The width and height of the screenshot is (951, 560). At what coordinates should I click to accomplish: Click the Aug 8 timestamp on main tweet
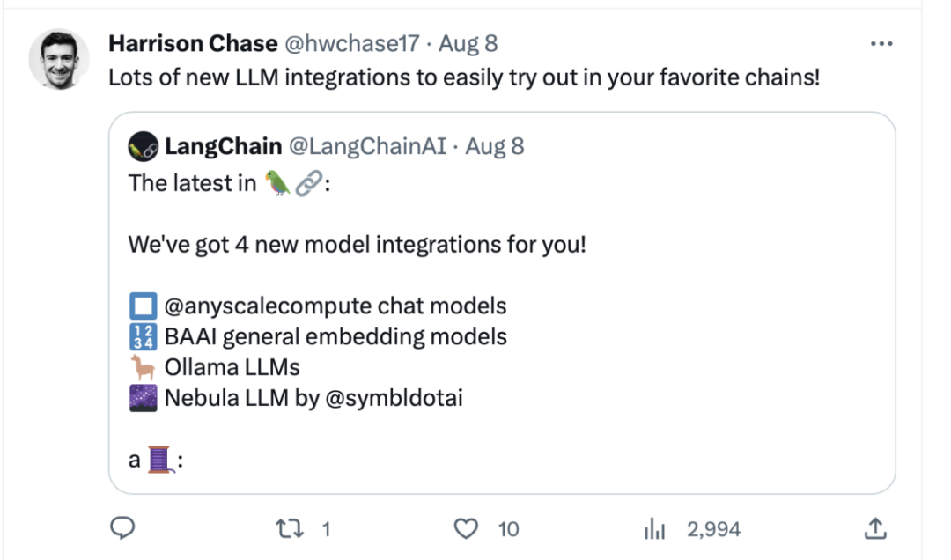pos(468,43)
